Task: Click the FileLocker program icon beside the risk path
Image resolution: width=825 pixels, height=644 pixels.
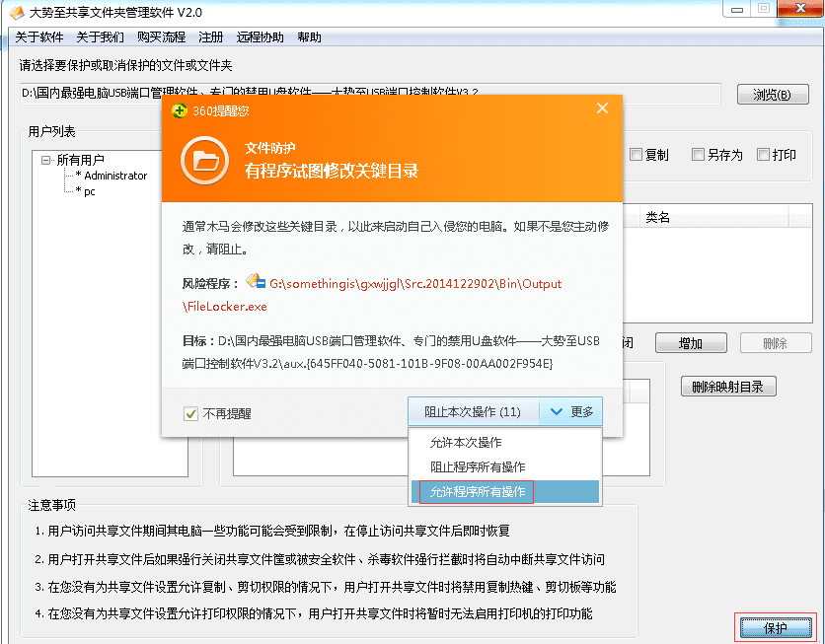Action: pos(256,281)
